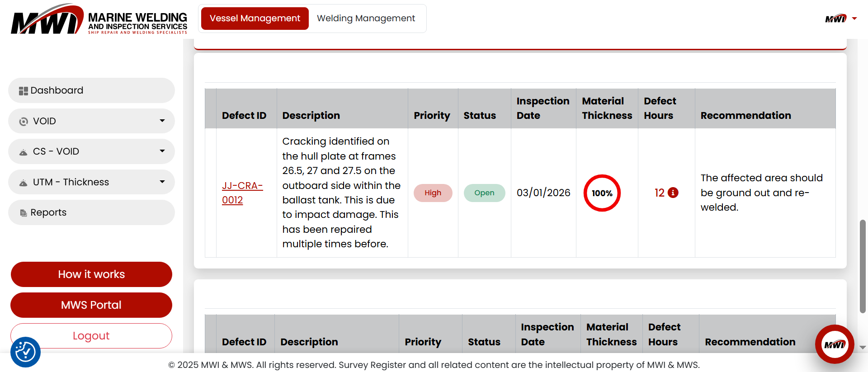This screenshot has height=372, width=868.
Task: Expand the VOID dropdown menu
Action: (x=162, y=121)
